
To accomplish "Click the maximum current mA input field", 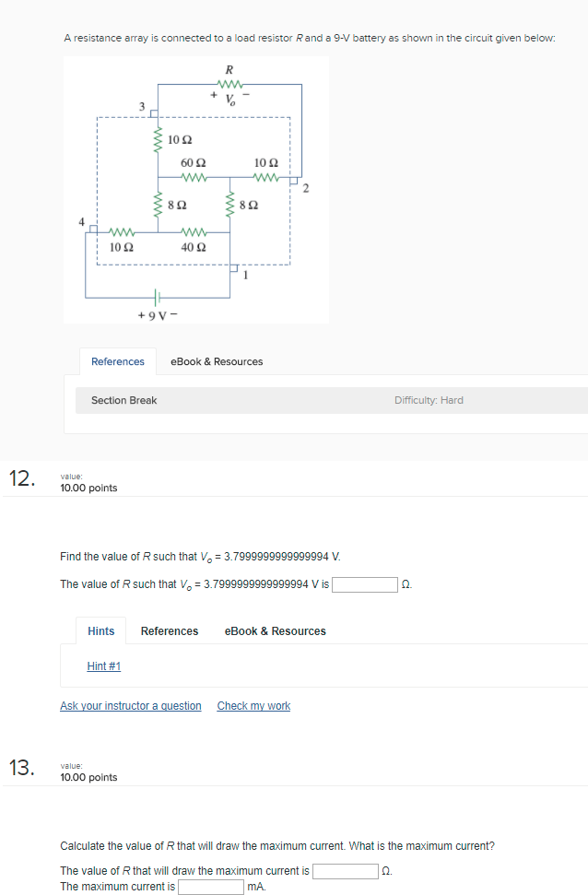I will tap(211, 886).
